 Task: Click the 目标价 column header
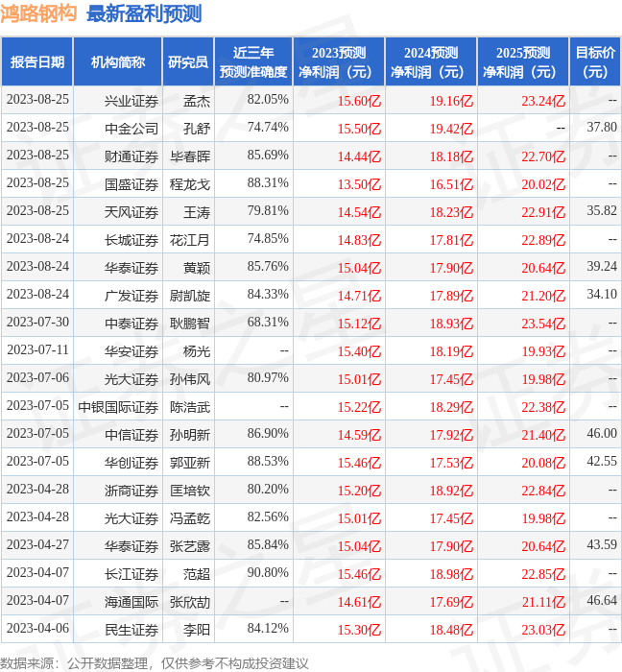click(595, 61)
